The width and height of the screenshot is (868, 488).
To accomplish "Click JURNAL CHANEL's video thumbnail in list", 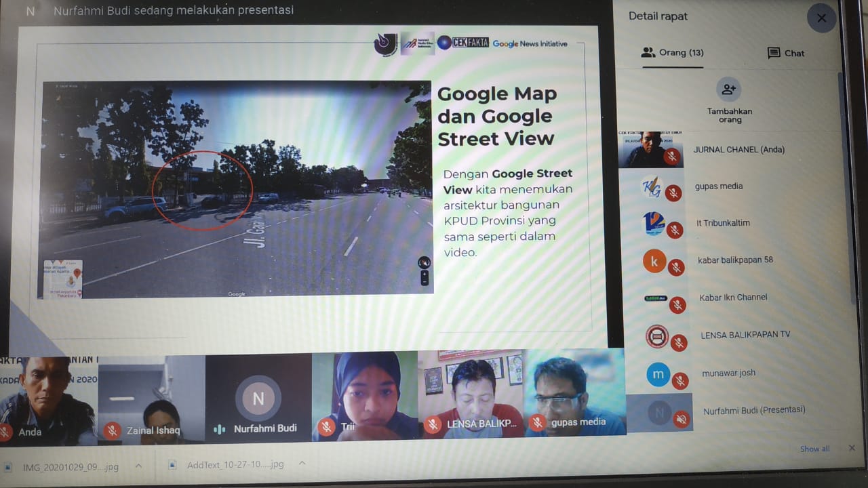I will coord(650,149).
